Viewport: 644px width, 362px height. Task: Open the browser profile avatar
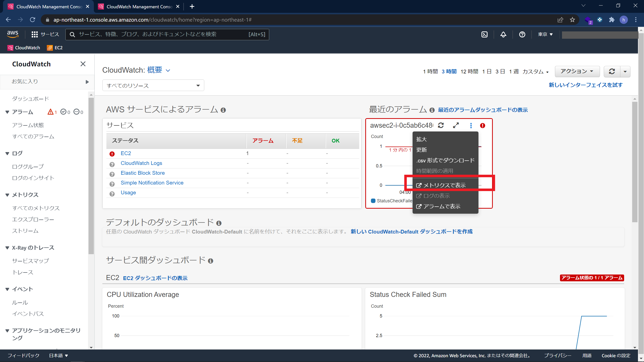click(x=624, y=20)
